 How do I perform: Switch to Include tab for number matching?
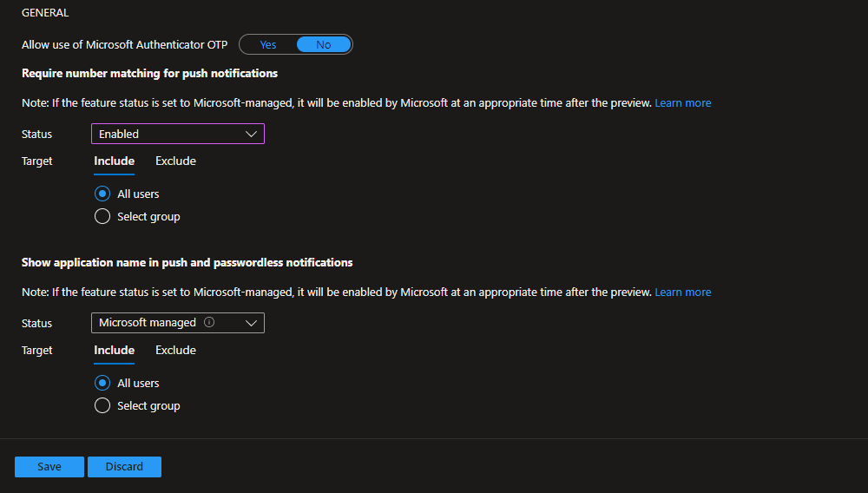point(114,161)
